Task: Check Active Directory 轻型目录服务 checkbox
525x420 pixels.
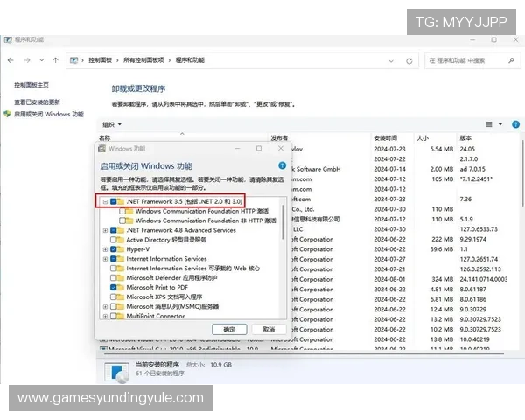Action: (114, 240)
